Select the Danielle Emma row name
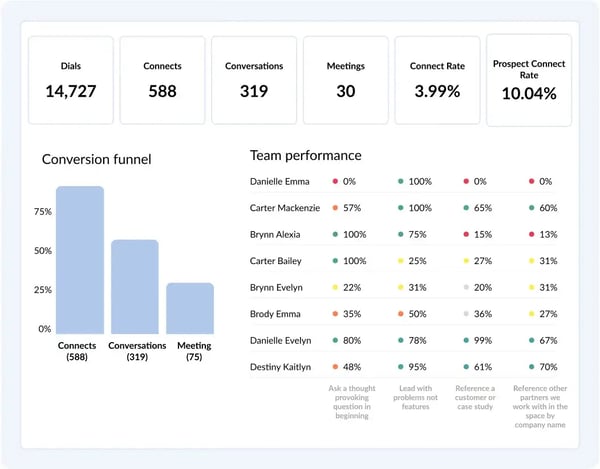600x469 pixels. [280, 181]
